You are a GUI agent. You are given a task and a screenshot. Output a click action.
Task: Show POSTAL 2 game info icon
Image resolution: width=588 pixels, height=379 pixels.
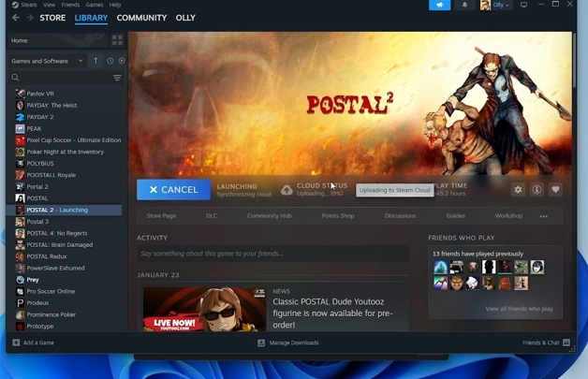point(537,190)
